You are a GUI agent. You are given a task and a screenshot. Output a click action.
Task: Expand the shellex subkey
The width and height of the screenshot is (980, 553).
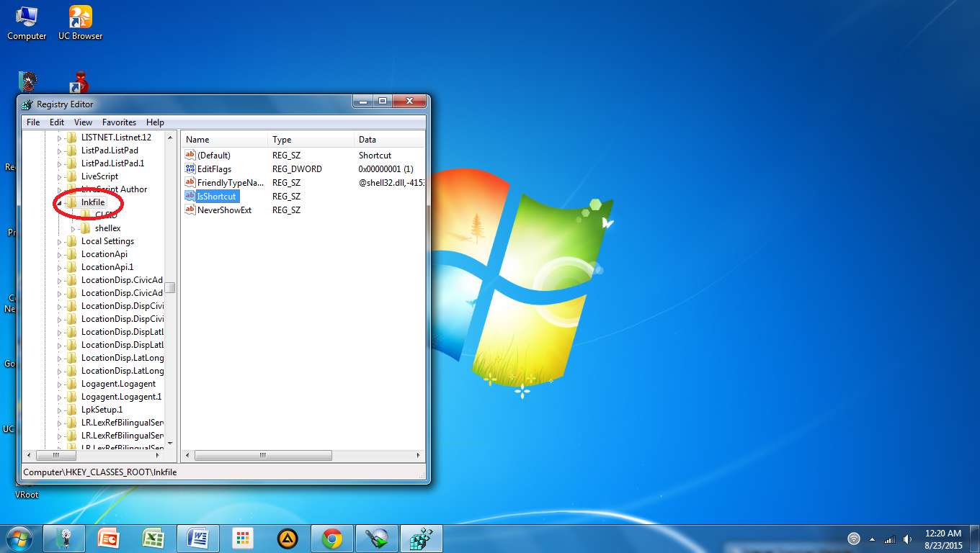pos(72,228)
